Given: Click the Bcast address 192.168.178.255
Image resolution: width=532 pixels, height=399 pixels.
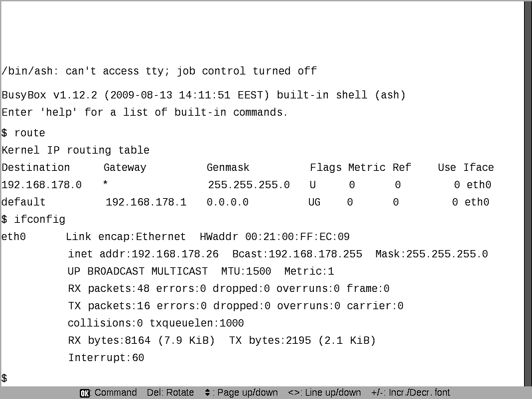Looking at the screenshot, I should tap(315, 254).
